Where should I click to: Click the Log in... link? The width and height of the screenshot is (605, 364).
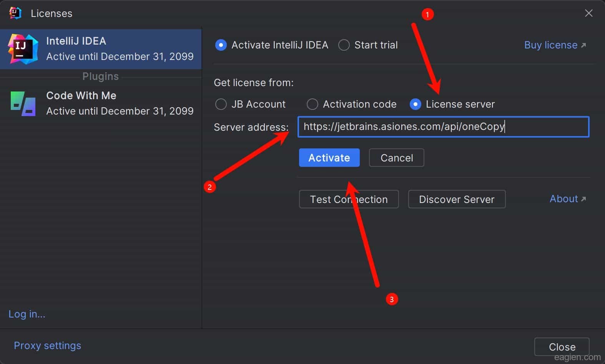(27, 314)
